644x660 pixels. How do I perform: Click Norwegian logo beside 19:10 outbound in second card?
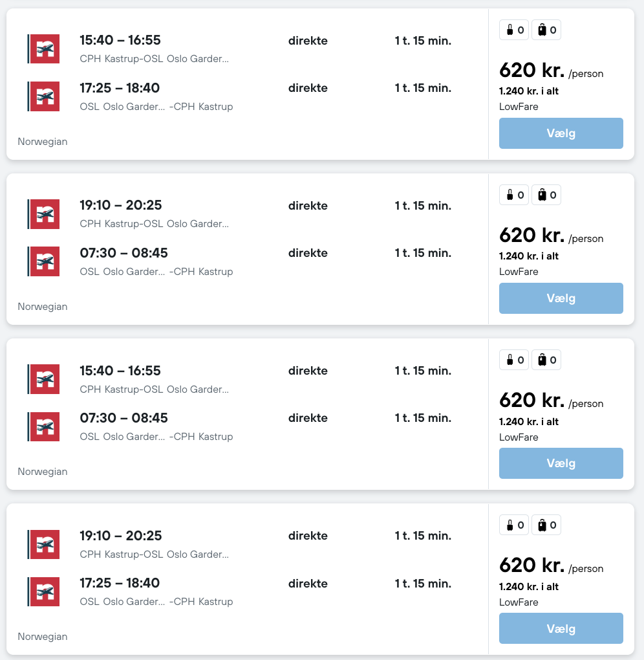tap(44, 214)
